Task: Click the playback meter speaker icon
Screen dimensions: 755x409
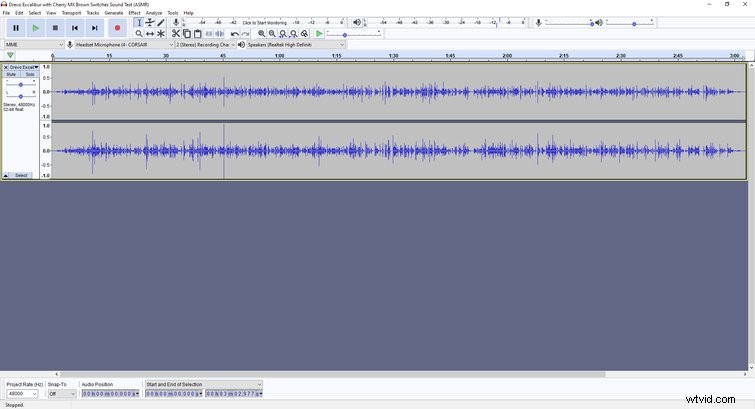Action: tap(357, 23)
